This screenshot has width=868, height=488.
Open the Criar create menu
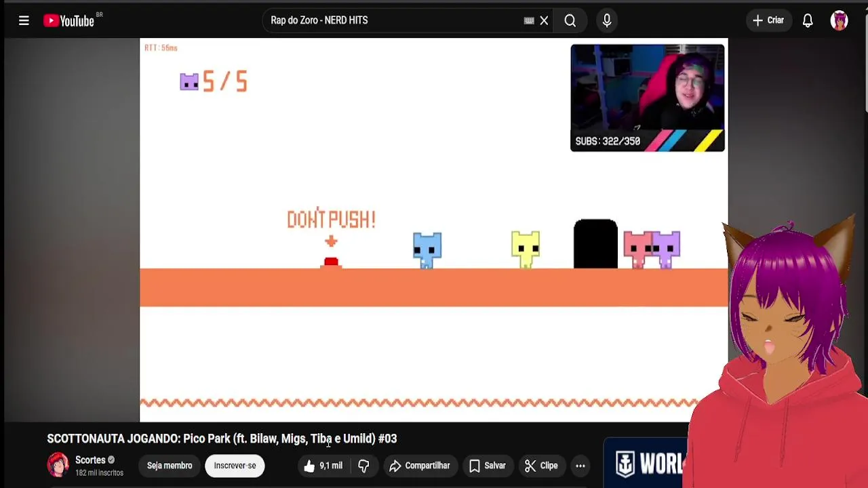(768, 20)
